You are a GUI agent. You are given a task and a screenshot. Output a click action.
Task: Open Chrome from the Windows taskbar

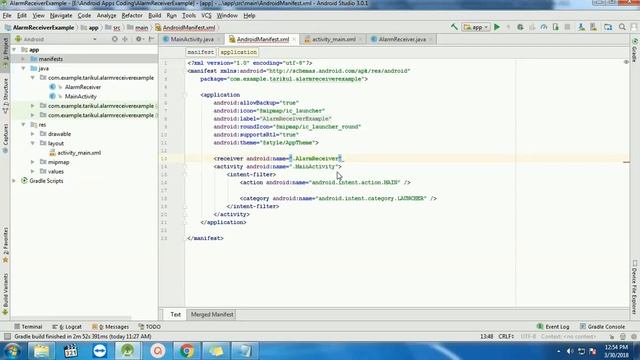point(187,351)
